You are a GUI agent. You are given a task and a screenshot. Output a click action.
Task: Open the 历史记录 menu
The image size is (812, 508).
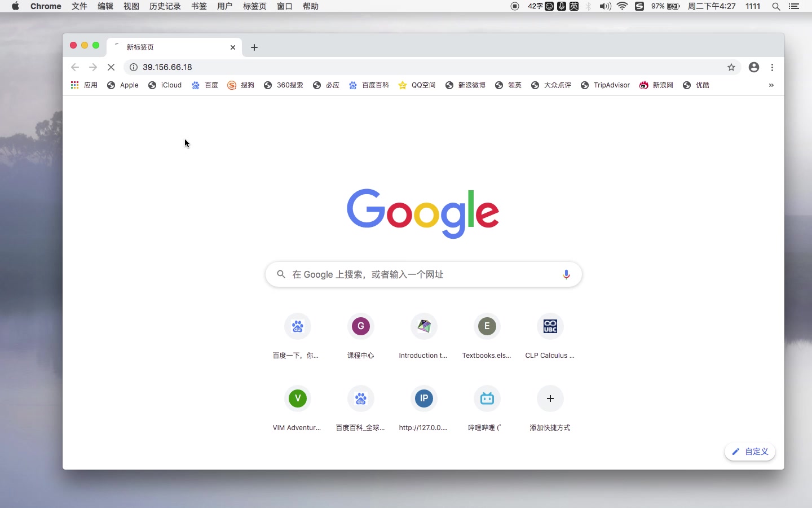[x=165, y=6]
